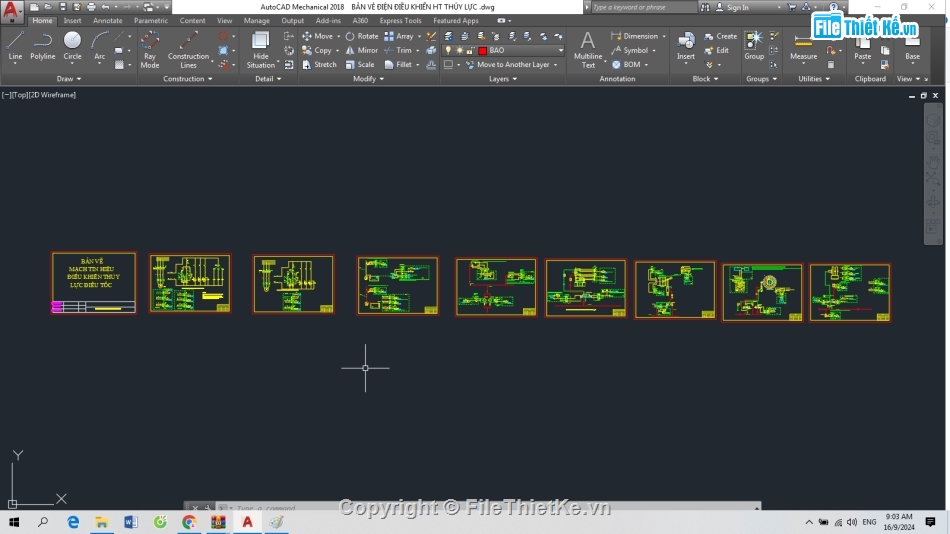
Task: Expand the Block panel
Action: tap(705, 79)
